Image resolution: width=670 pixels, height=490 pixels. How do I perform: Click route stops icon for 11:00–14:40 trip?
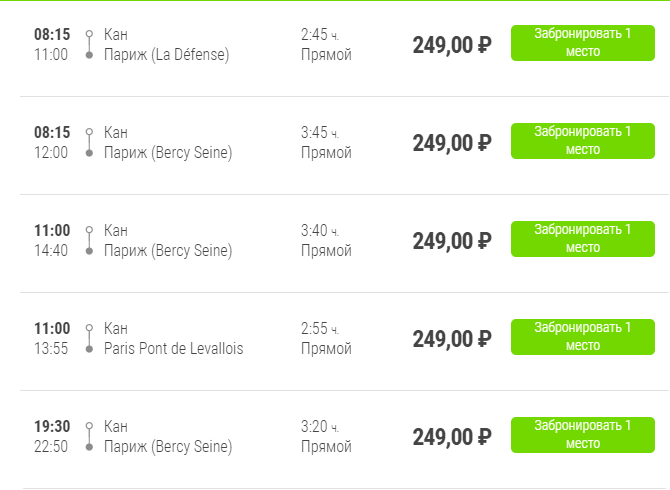point(88,241)
